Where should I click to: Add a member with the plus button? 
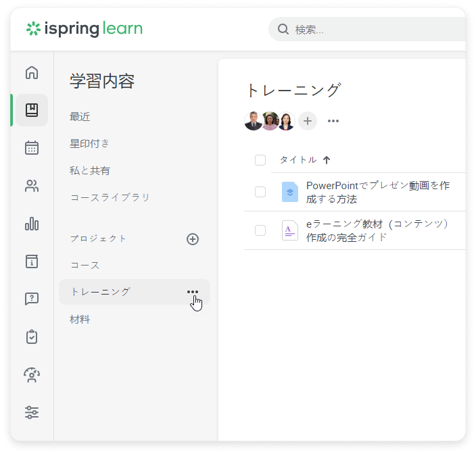308,121
